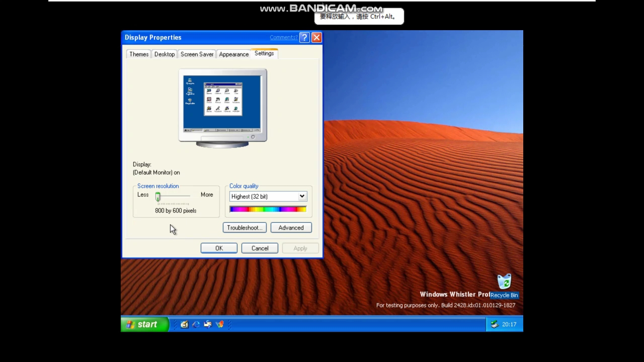Close the Display Properties dialog
This screenshot has width=644, height=362.
(316, 37)
